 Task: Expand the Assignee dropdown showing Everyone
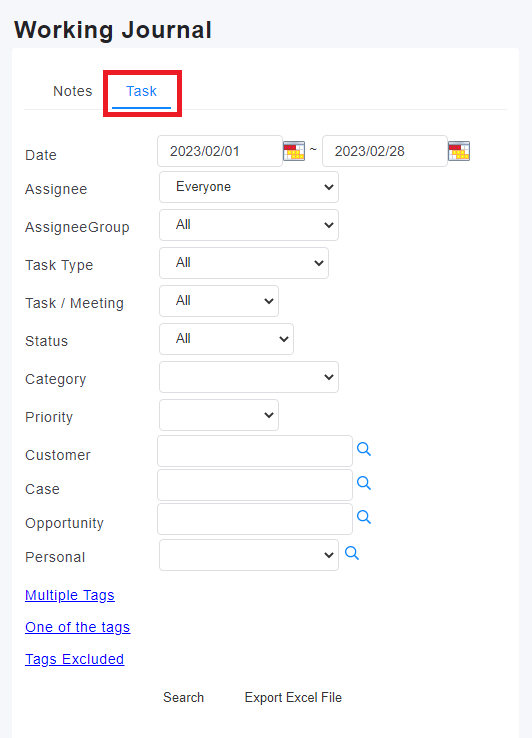pyautogui.click(x=249, y=187)
